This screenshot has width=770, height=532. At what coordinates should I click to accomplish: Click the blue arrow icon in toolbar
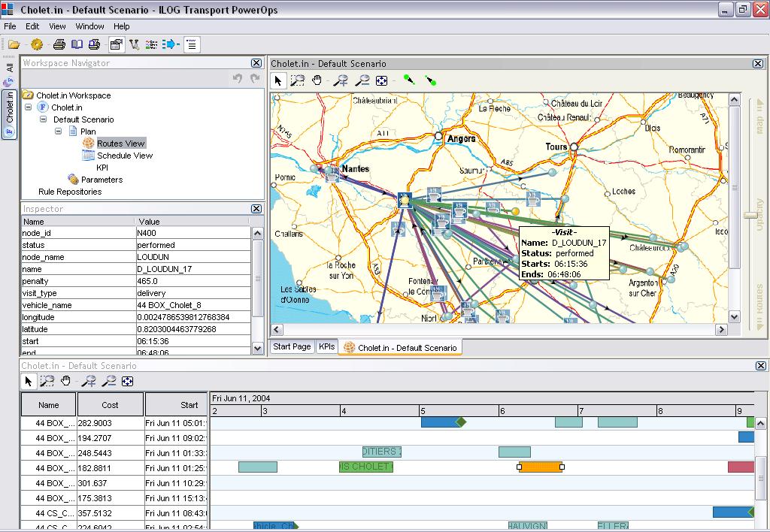click(171, 44)
